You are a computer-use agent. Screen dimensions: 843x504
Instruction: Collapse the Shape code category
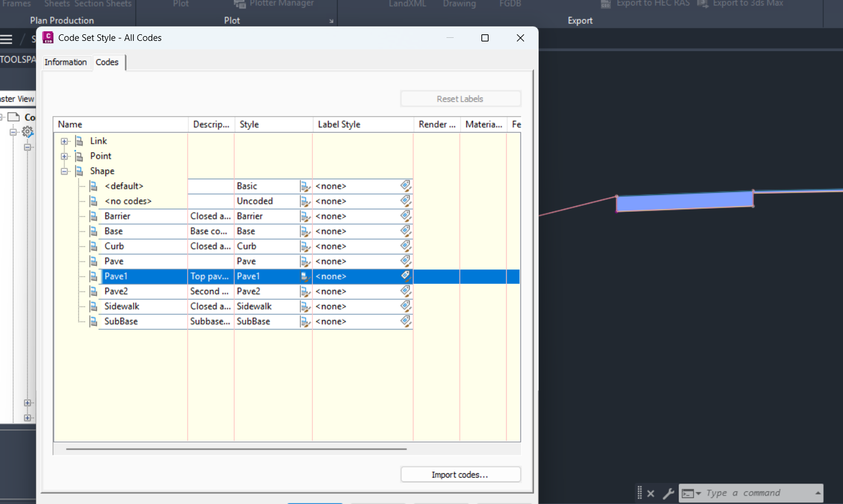64,171
